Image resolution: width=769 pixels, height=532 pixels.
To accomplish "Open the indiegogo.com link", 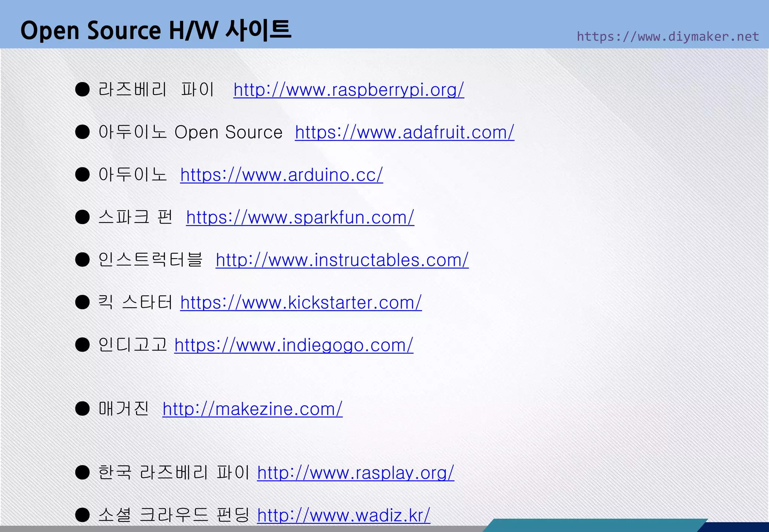I will click(294, 345).
